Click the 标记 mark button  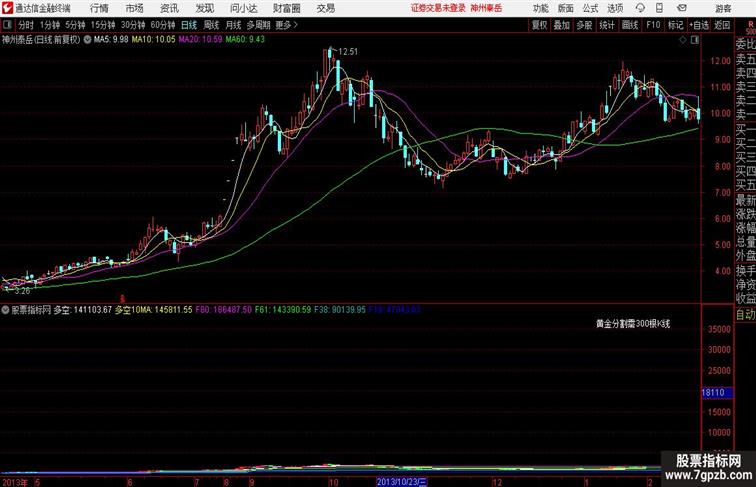point(675,25)
